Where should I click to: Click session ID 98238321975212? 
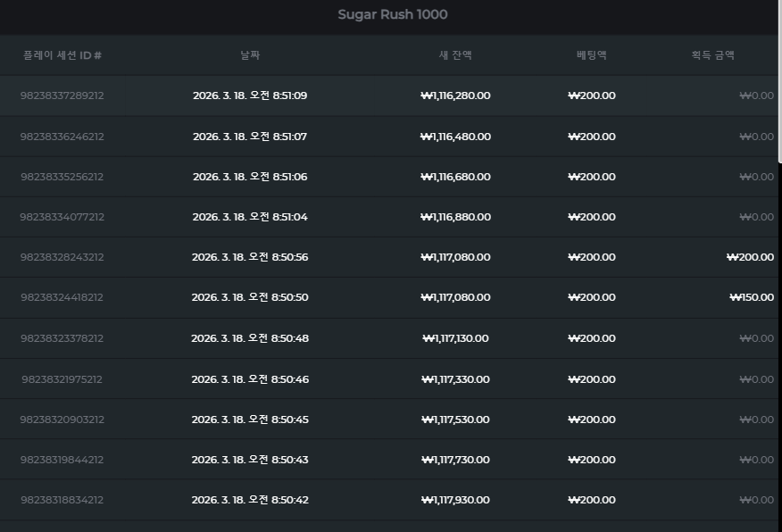(x=62, y=379)
